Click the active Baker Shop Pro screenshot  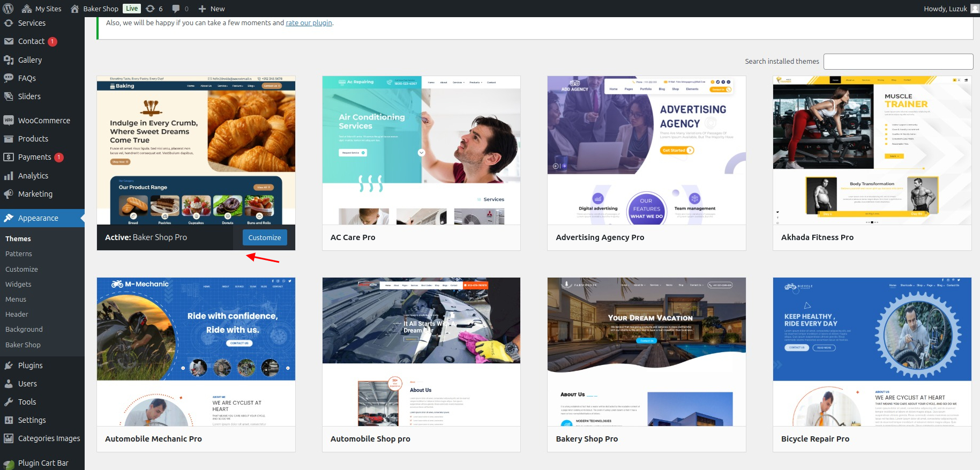(196, 151)
